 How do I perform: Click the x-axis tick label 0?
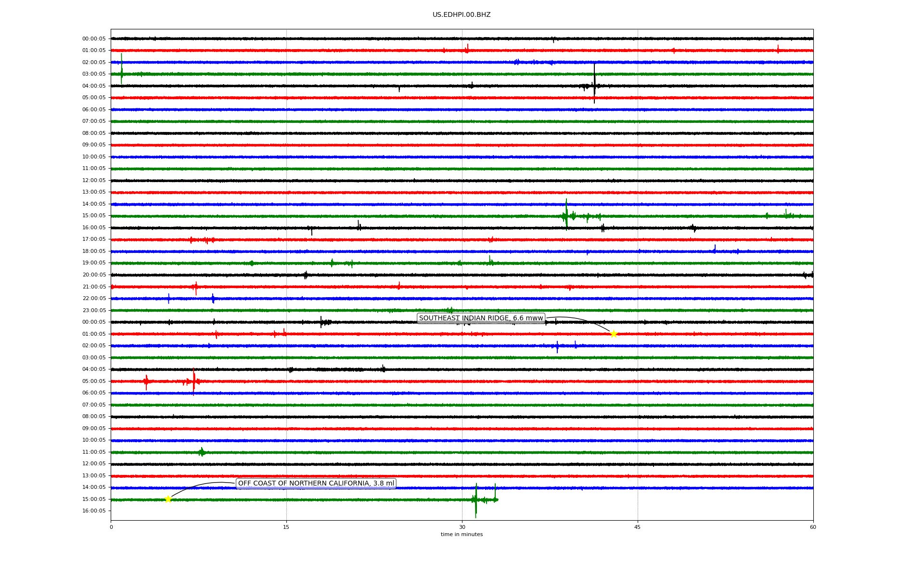pos(111,527)
